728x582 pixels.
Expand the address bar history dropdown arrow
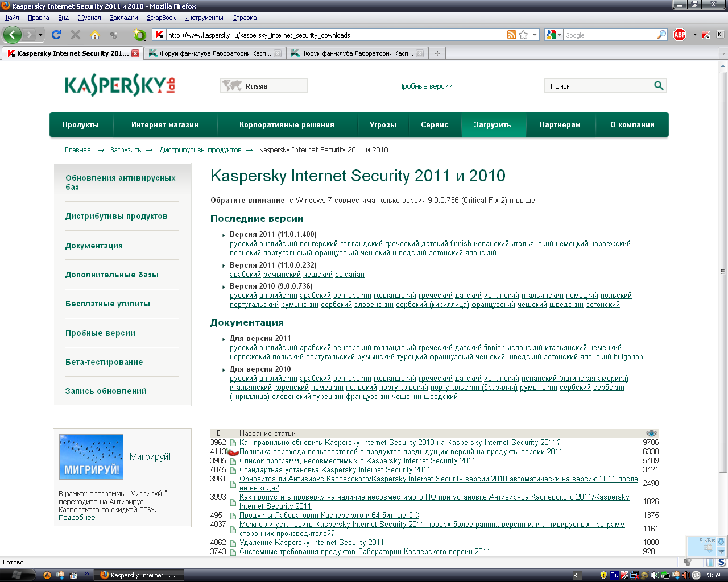click(535, 35)
